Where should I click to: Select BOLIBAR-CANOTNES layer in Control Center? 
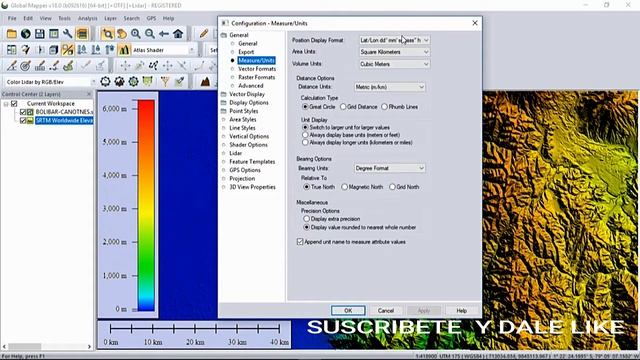click(64, 112)
